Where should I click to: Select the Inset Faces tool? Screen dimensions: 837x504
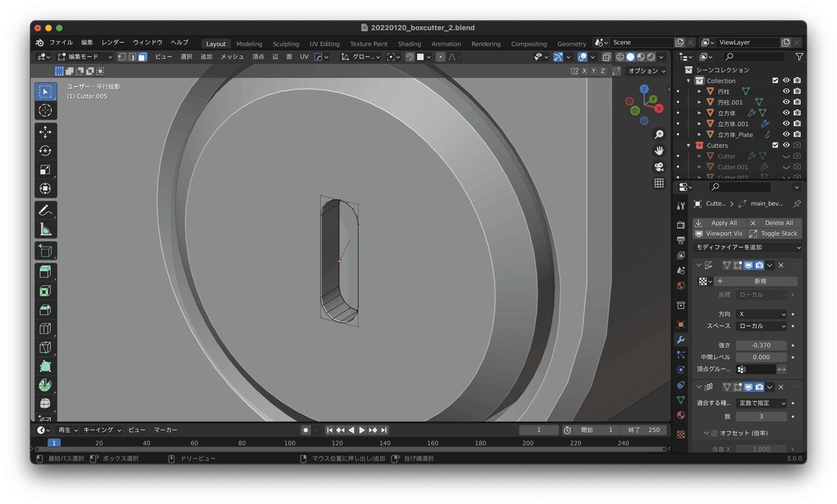(x=45, y=291)
